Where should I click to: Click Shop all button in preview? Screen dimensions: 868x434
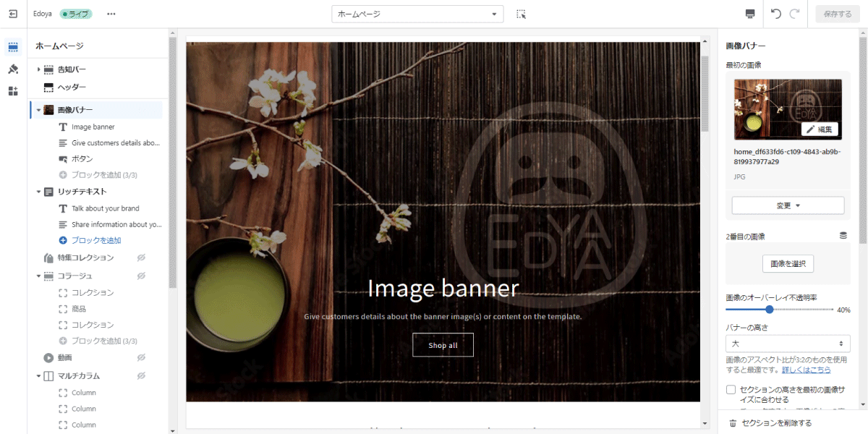[443, 345]
